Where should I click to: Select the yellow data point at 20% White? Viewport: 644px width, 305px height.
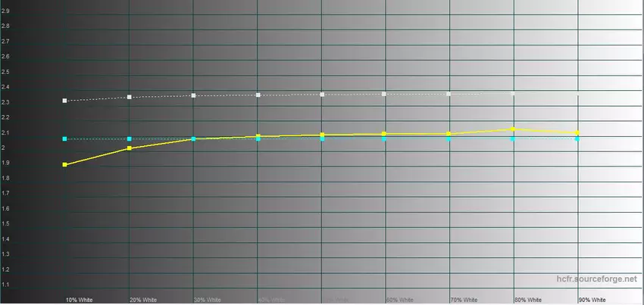point(130,148)
